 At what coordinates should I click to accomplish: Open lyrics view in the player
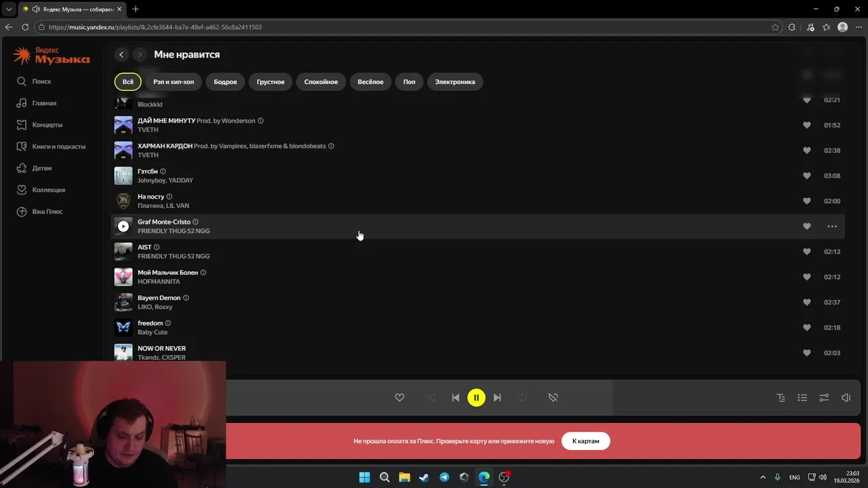[781, 398]
